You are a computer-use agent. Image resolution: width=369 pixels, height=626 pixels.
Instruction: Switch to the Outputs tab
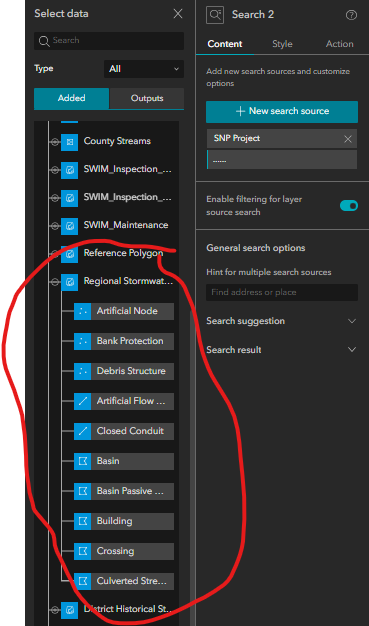(147, 98)
